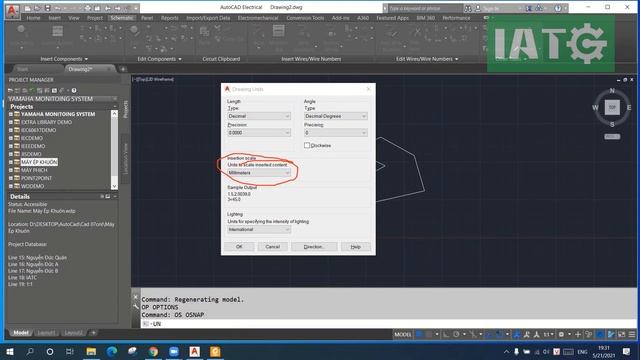Open the Angle Precision dropdown showing 0
This screenshot has height=360, width=640.
tap(336, 133)
